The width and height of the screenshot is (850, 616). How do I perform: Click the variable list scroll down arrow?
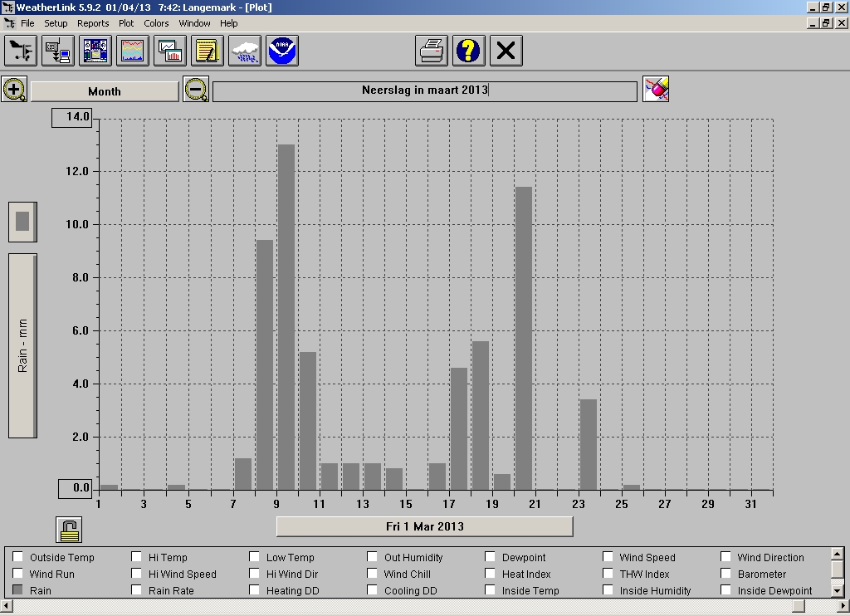[x=837, y=590]
